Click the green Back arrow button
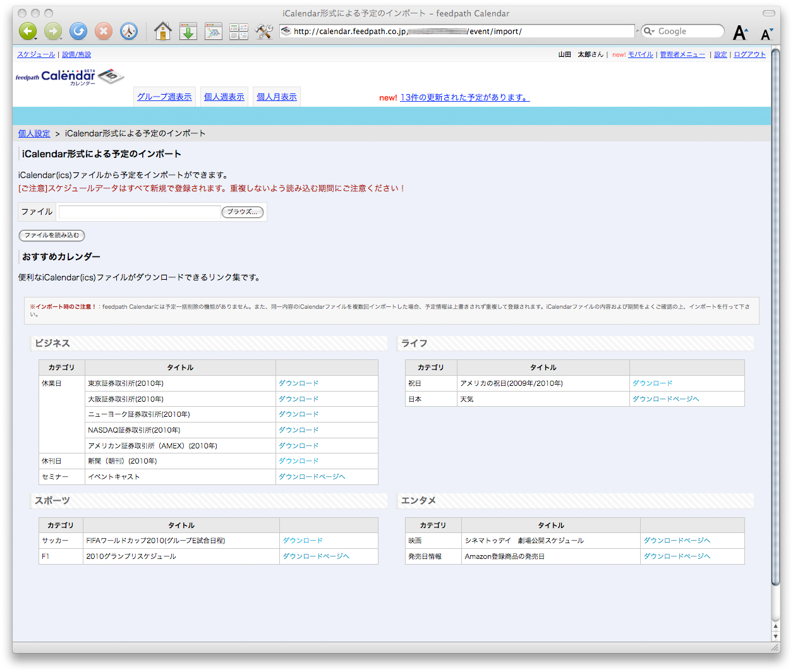Screen dimensions: 793x672 pos(28,31)
